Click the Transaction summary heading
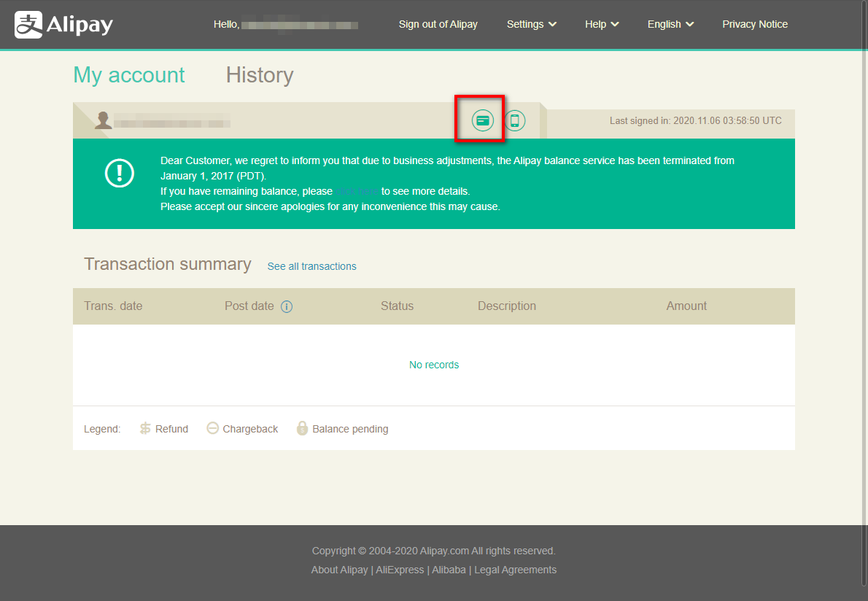The height and width of the screenshot is (601, 868). [168, 264]
